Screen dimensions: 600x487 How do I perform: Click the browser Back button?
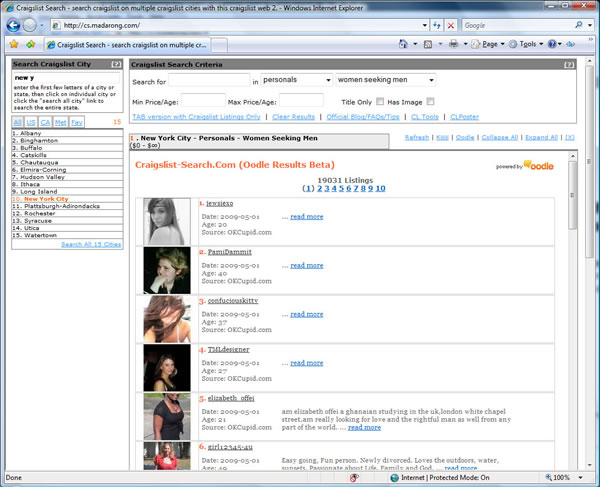click(14, 25)
